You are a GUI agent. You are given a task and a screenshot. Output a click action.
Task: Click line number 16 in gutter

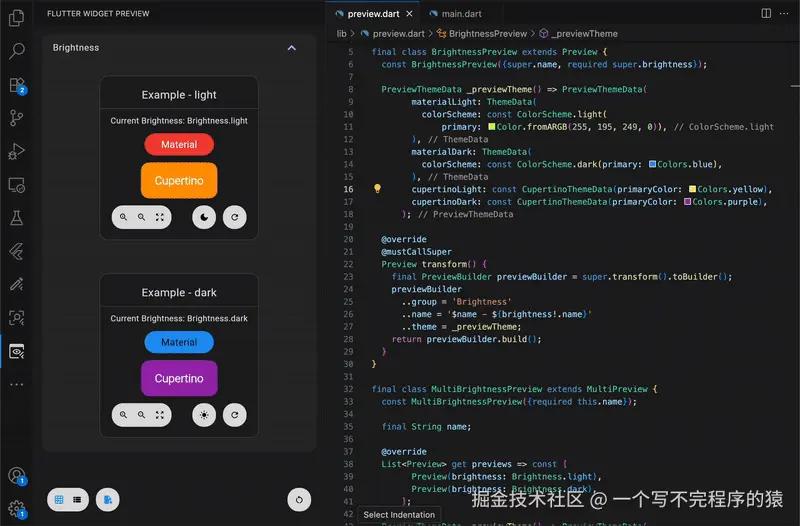[348, 189]
